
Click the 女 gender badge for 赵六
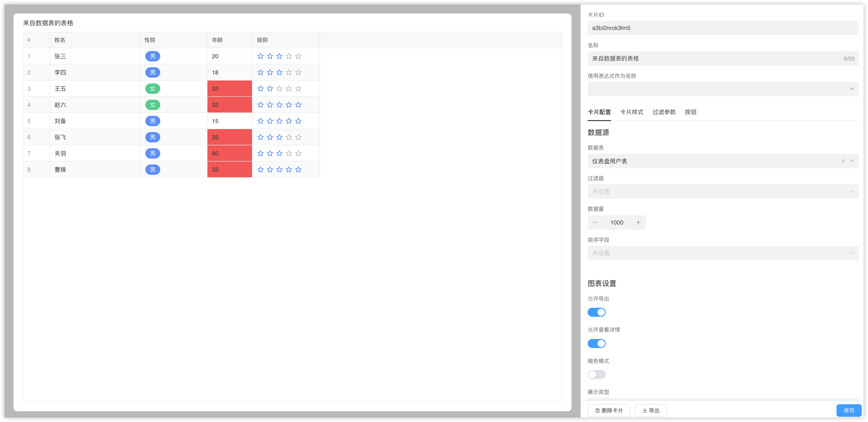point(153,105)
